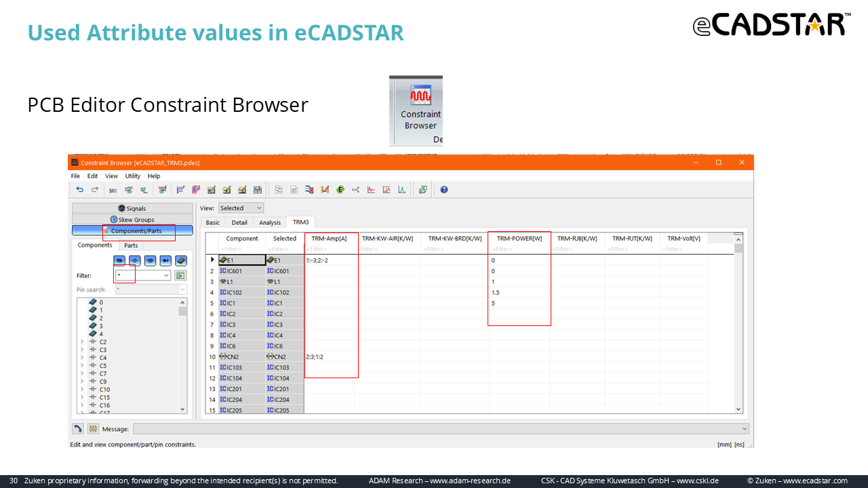The width and height of the screenshot is (868, 488).
Task: Click the E1 cell in Component column
Action: 242,260
